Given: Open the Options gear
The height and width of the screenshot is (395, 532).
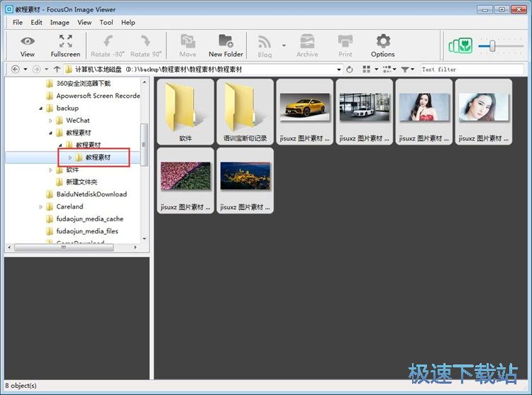Looking at the screenshot, I should tap(382, 45).
